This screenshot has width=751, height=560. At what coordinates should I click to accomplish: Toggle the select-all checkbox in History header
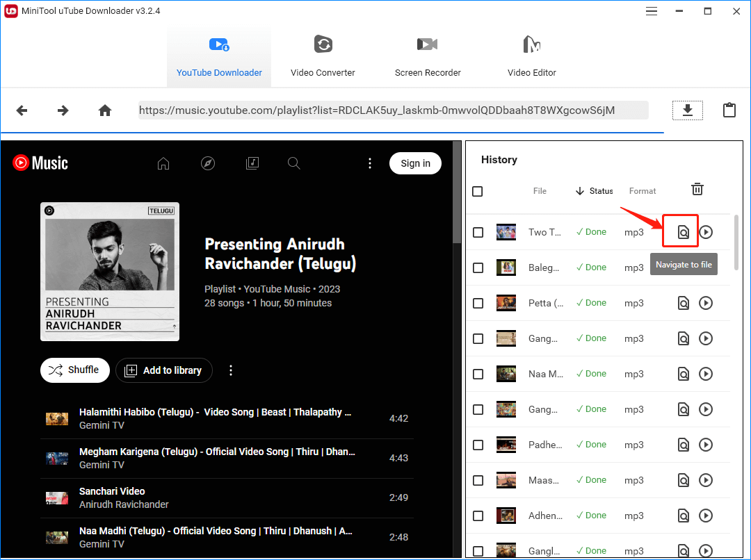point(478,192)
